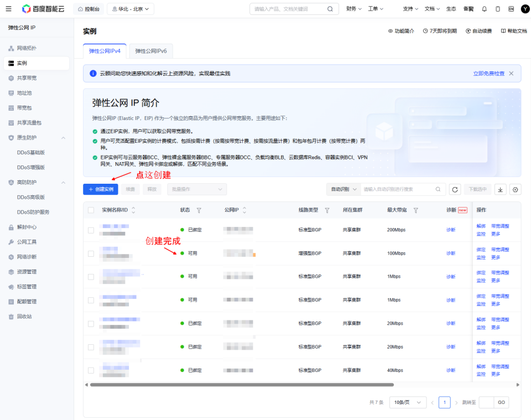Screen dimensions: 531x420
Task: Open 7天即将到期 filter
Action: (440, 31)
